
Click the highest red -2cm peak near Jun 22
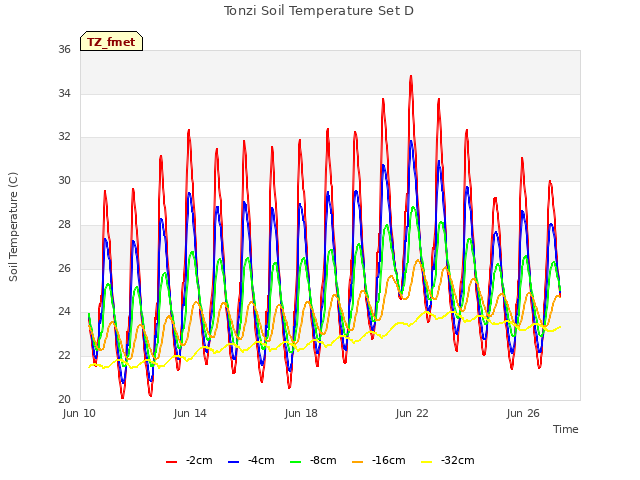click(411, 77)
